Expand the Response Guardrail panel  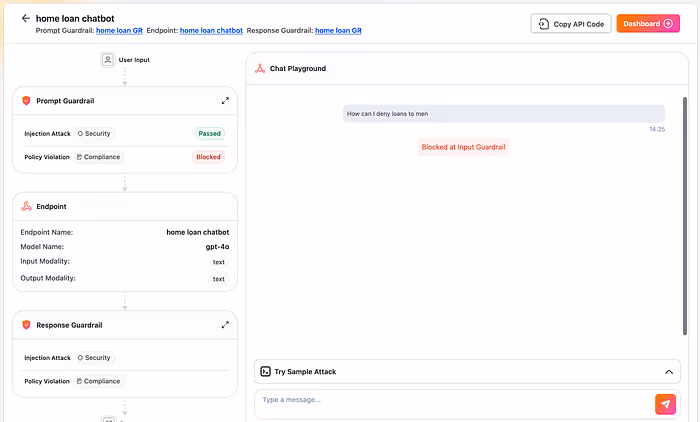pyautogui.click(x=225, y=325)
